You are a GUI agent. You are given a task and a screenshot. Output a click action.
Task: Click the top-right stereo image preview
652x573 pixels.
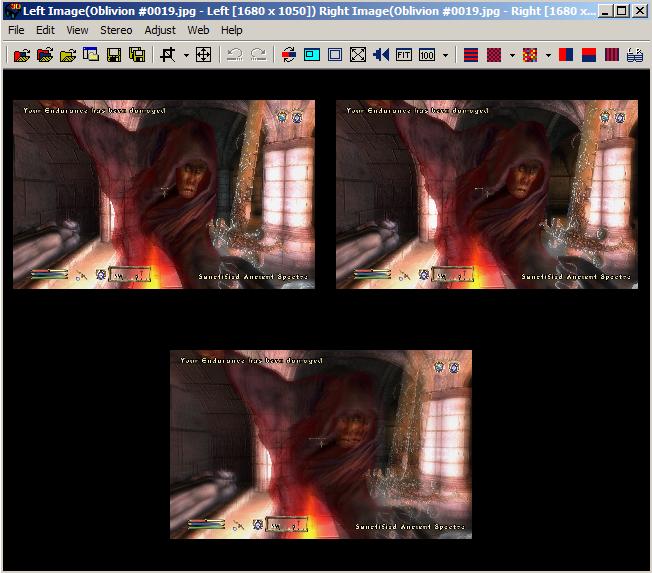click(487, 194)
